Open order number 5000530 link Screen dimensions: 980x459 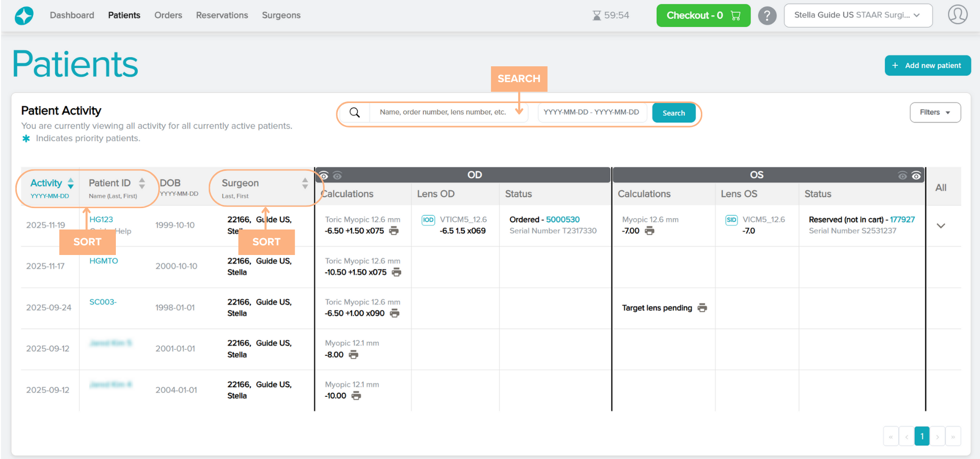[562, 220]
